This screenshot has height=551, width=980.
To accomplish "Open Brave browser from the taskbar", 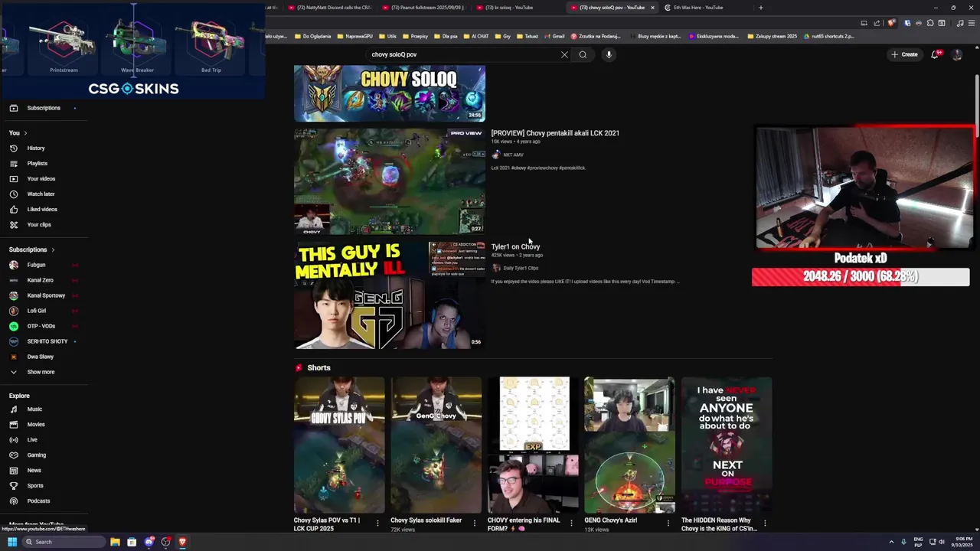I will click(182, 542).
